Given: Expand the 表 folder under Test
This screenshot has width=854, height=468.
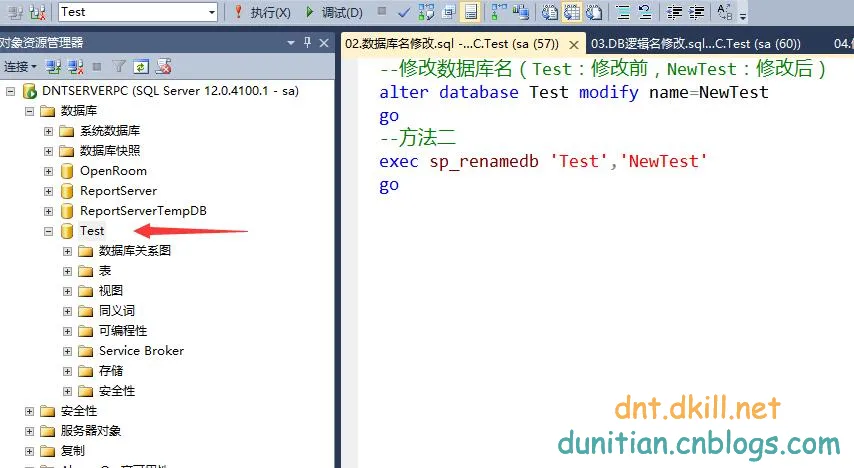Looking at the screenshot, I should click(x=67, y=271).
